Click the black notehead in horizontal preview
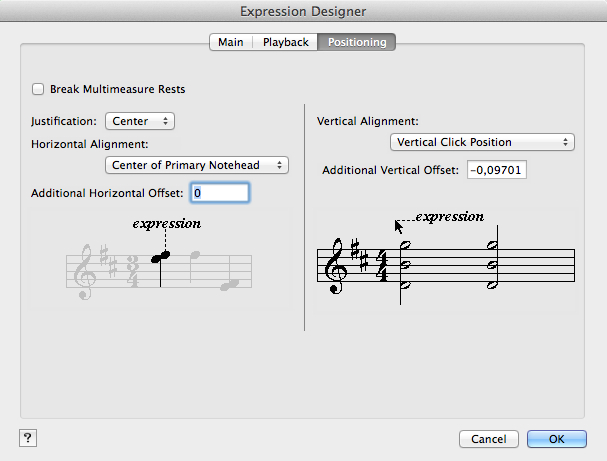The image size is (607, 461). tap(161, 257)
